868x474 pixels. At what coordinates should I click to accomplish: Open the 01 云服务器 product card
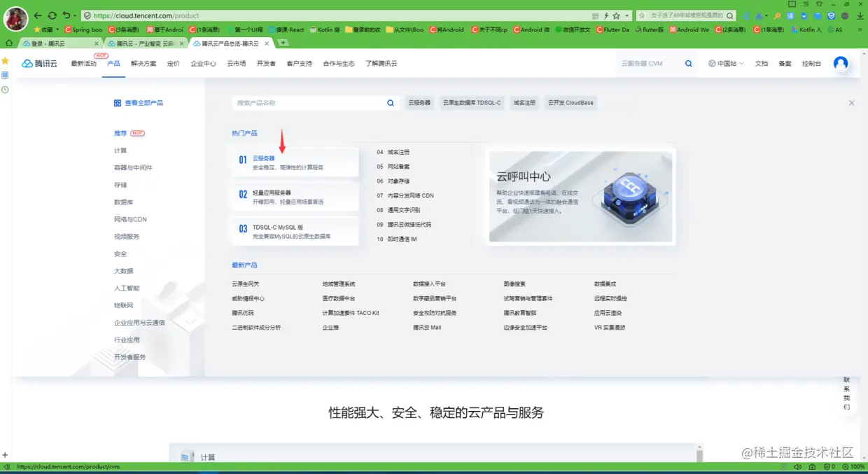[295, 162]
